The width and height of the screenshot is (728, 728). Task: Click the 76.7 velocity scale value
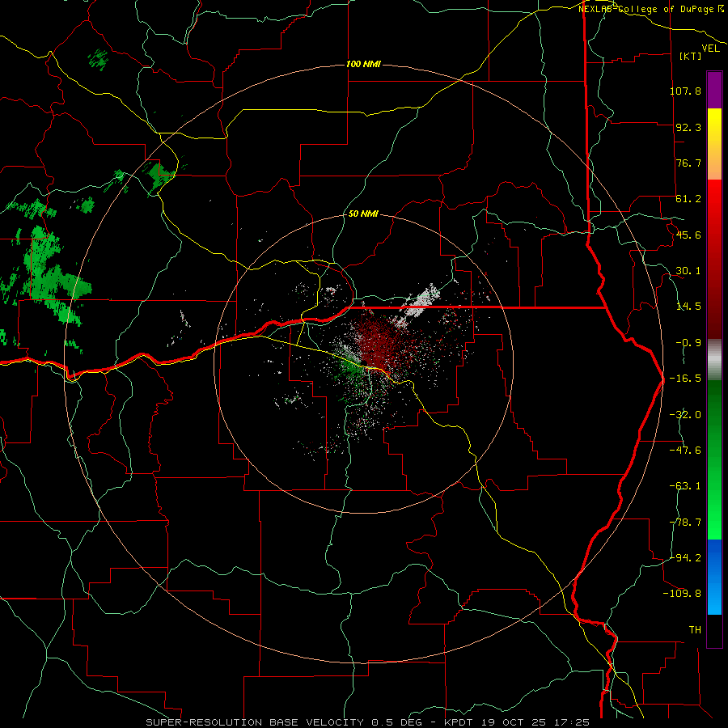[x=688, y=163]
